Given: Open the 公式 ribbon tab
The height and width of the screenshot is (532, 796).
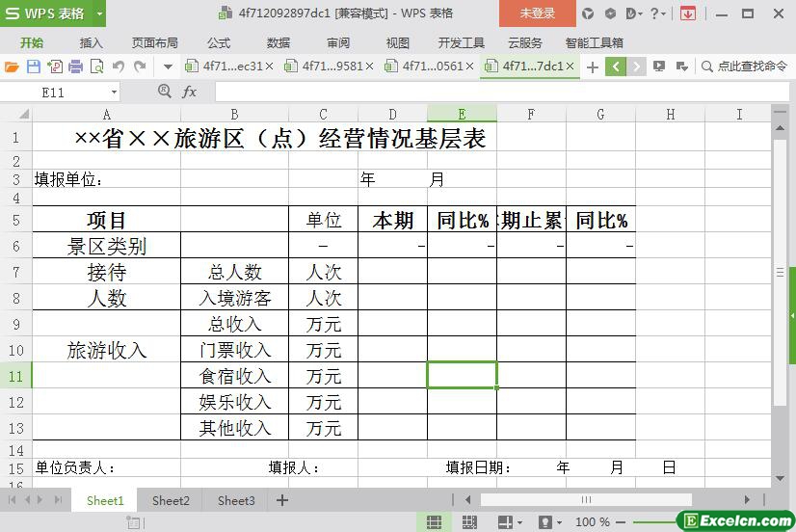Looking at the screenshot, I should pyautogui.click(x=219, y=43).
